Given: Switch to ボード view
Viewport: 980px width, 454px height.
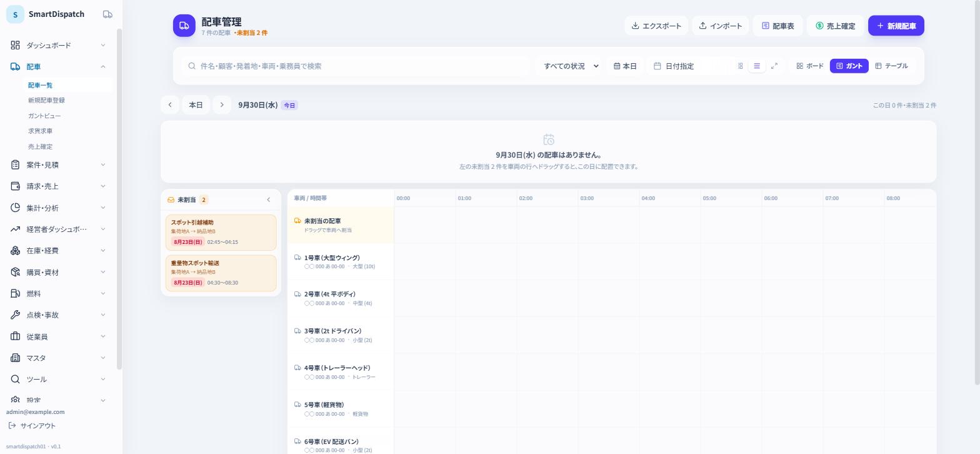Looking at the screenshot, I should point(810,66).
